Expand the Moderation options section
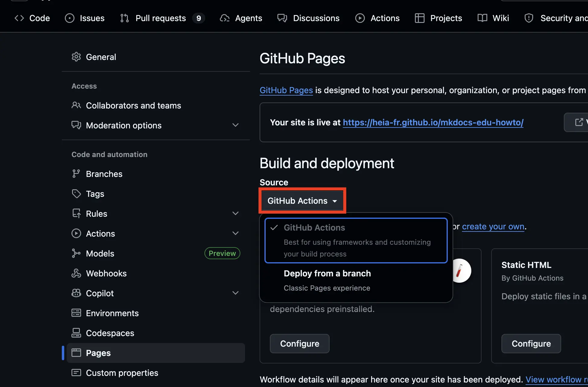Screen dimensions: 588x387 pos(236,125)
